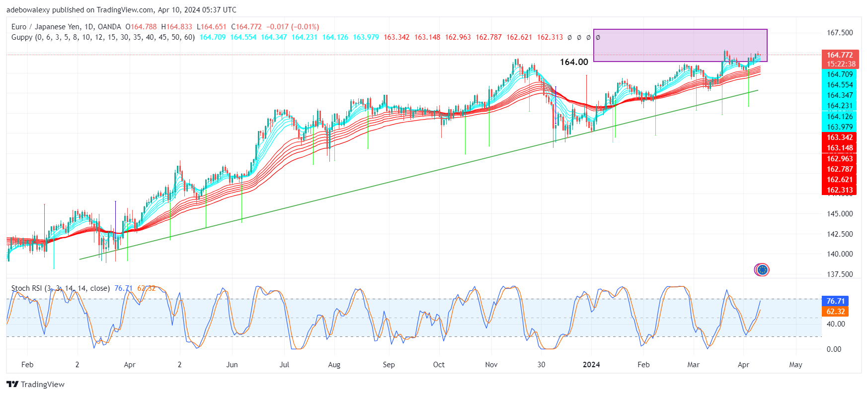
Task: Click the 145.000 price scale label
Action: pyautogui.click(x=840, y=214)
